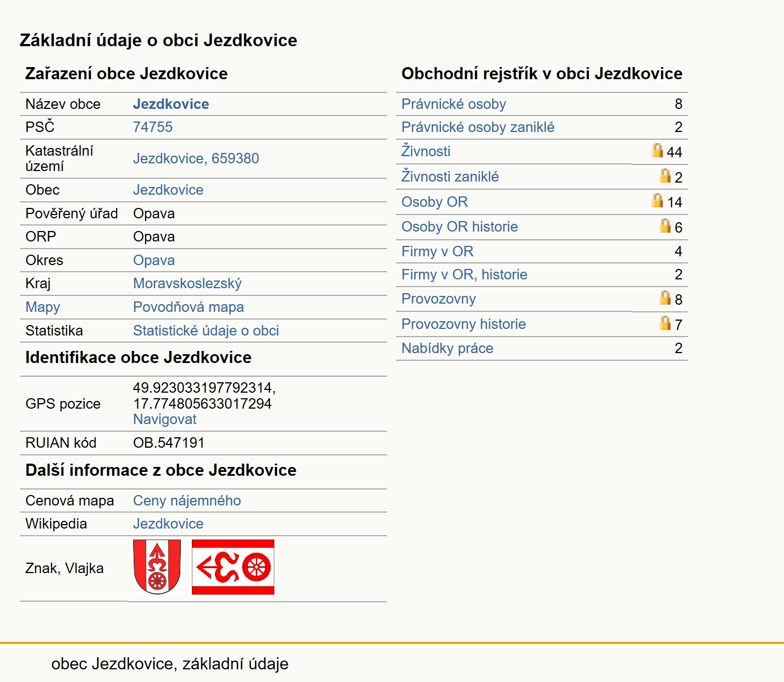Click the lock icon beside Živnosti count
Viewport: 784px width, 682px height.
[x=657, y=150]
